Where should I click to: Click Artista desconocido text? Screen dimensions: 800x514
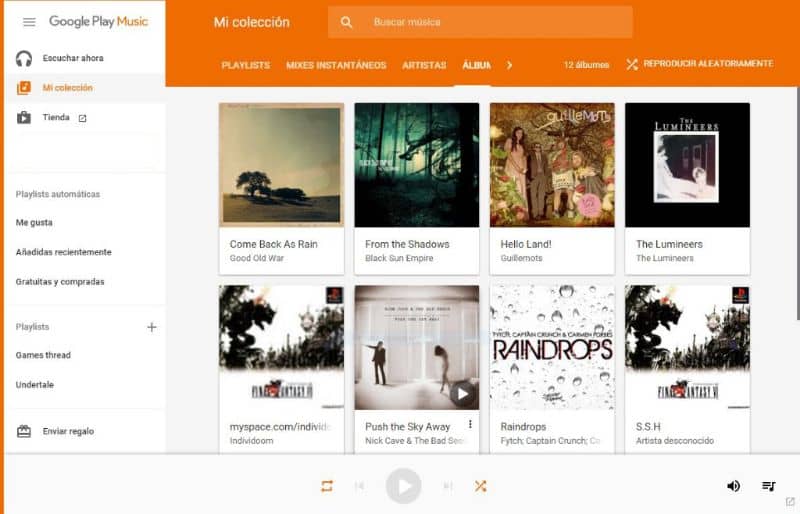tap(674, 440)
